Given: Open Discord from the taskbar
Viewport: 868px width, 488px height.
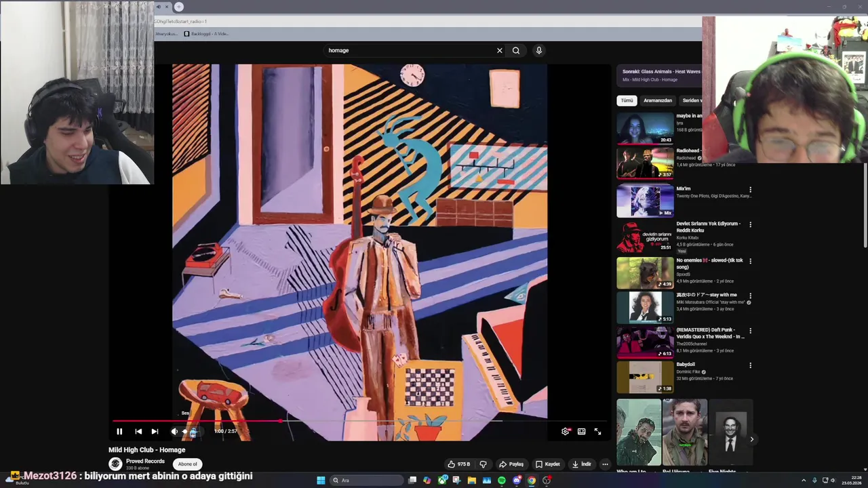Looking at the screenshot, I should point(517,481).
